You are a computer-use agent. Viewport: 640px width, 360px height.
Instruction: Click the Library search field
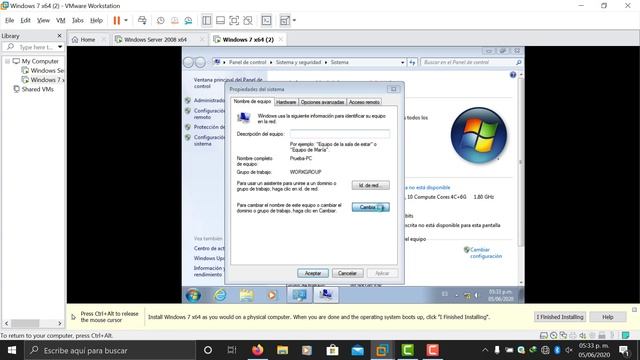click(x=33, y=47)
